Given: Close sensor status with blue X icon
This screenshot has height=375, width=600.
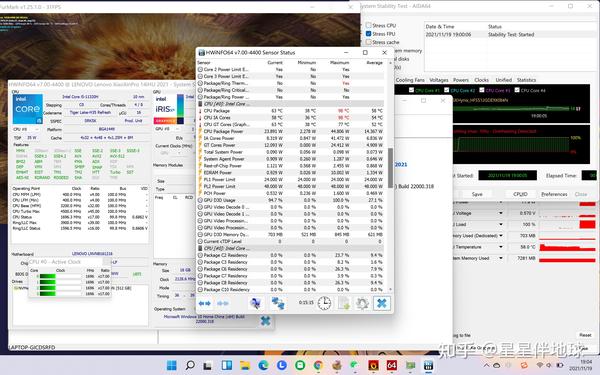Looking at the screenshot, I should tap(382, 303).
